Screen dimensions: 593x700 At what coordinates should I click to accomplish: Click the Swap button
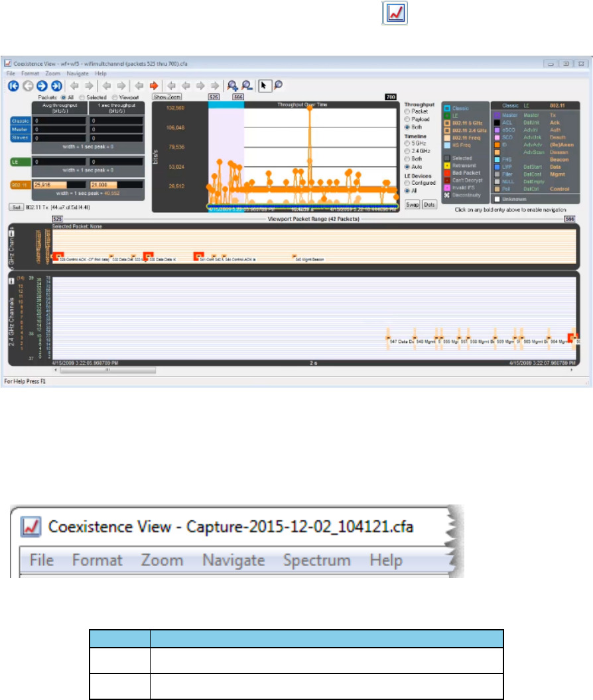click(x=411, y=204)
